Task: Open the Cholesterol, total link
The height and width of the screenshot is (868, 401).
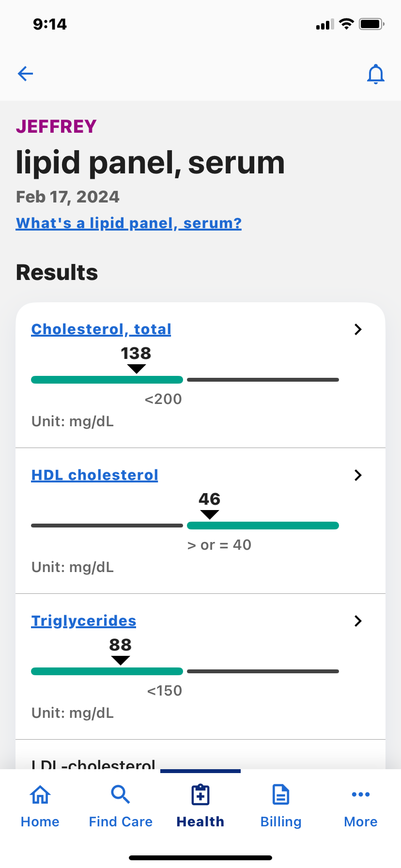Action: (101, 329)
